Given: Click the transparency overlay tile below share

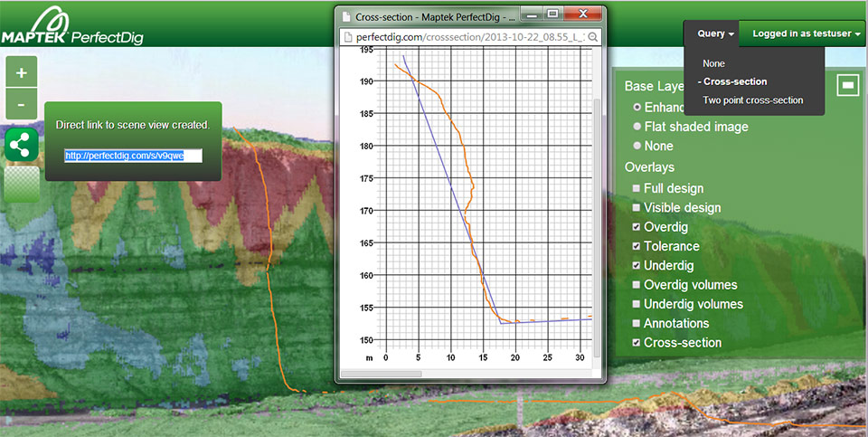Looking at the screenshot, I should (x=21, y=185).
